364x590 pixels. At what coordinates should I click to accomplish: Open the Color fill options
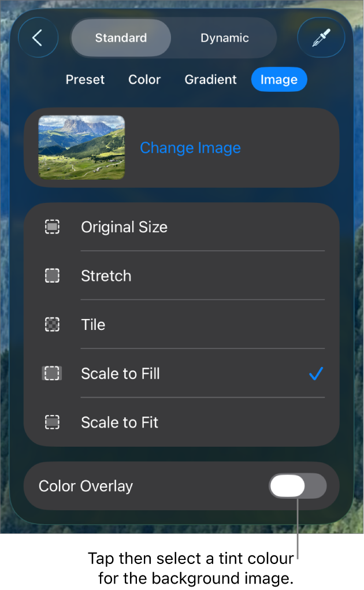coord(144,79)
